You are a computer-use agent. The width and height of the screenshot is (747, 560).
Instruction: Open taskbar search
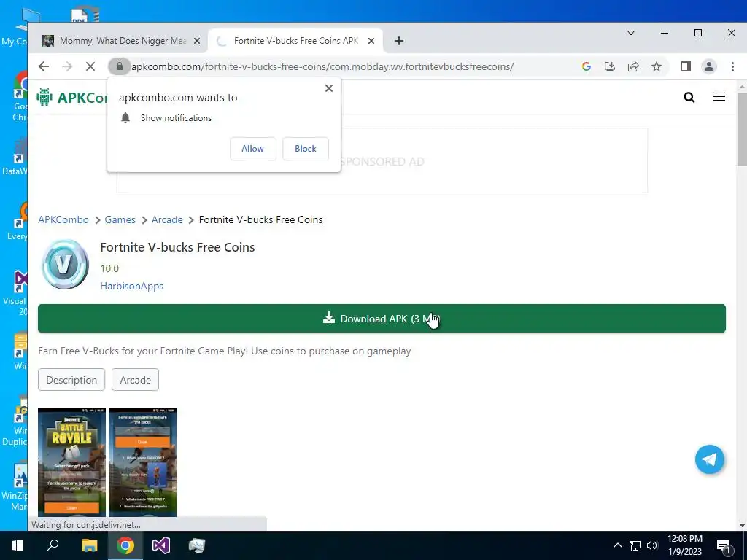53,545
